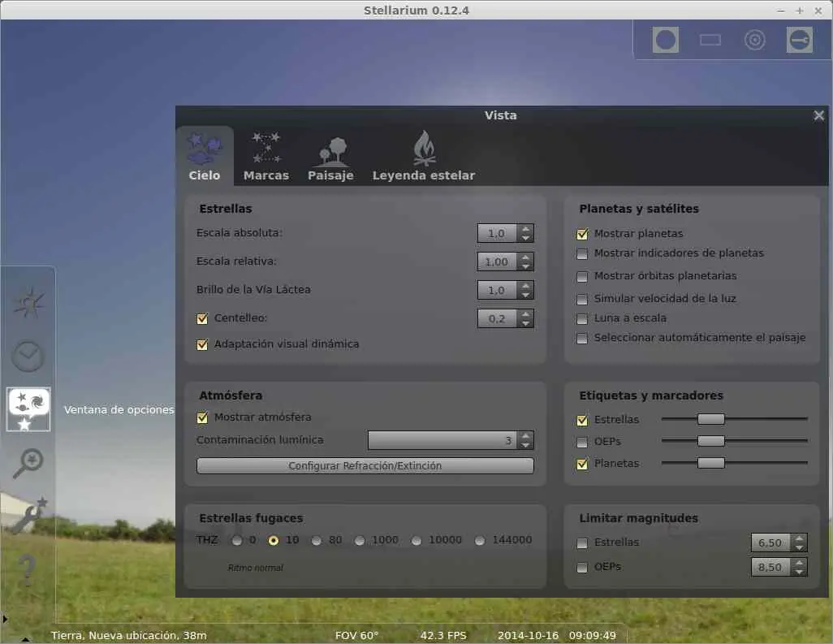Select THZ 0 radio button
This screenshot has width=833, height=644.
[x=237, y=540]
